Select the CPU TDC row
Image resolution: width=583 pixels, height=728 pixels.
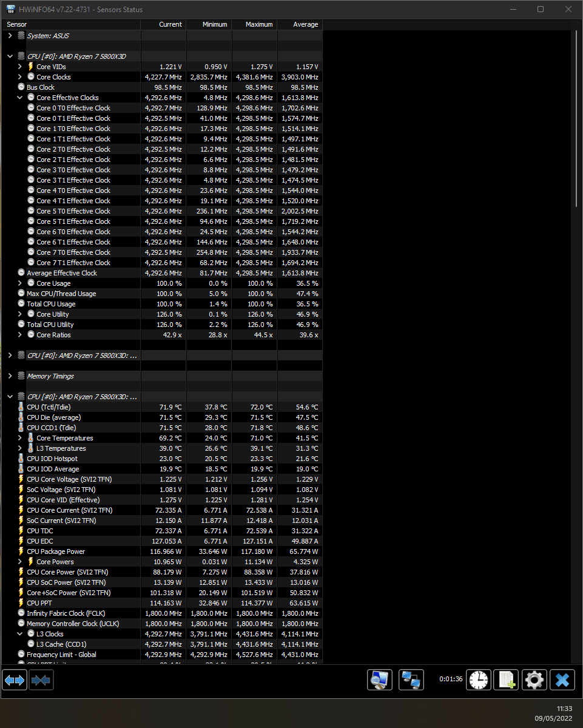tap(163, 531)
